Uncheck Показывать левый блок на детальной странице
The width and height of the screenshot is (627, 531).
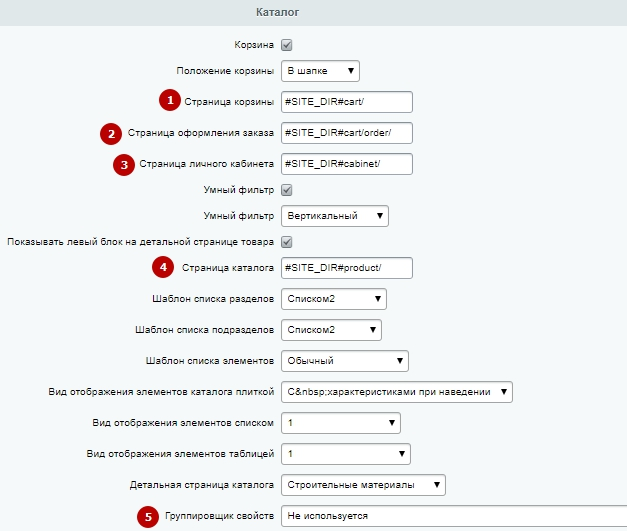click(x=286, y=242)
